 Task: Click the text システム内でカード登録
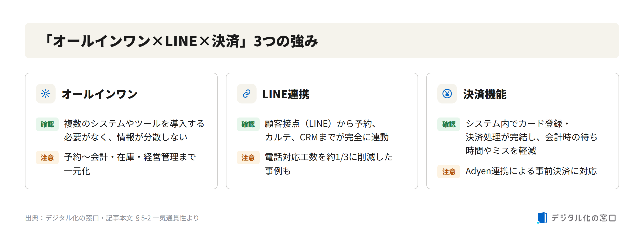(x=514, y=124)
